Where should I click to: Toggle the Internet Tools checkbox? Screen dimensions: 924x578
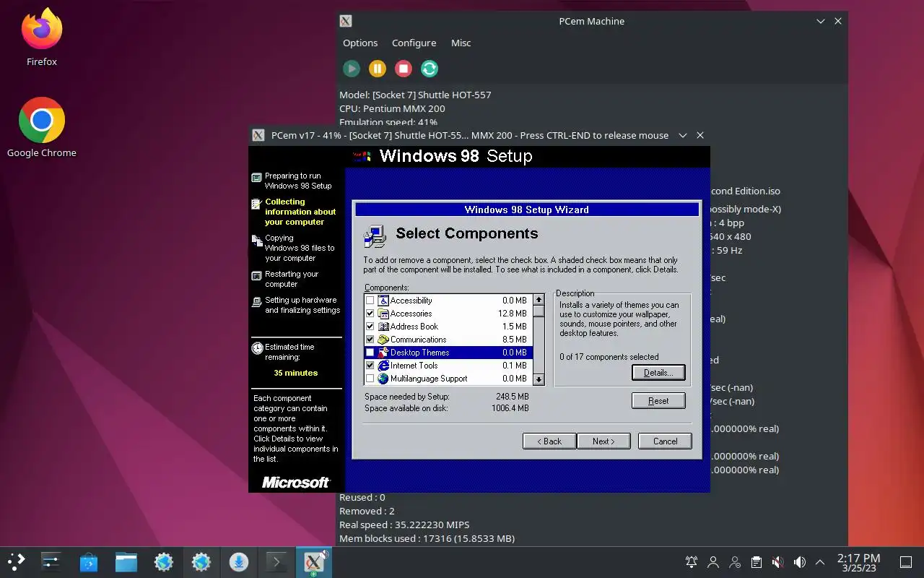click(370, 366)
